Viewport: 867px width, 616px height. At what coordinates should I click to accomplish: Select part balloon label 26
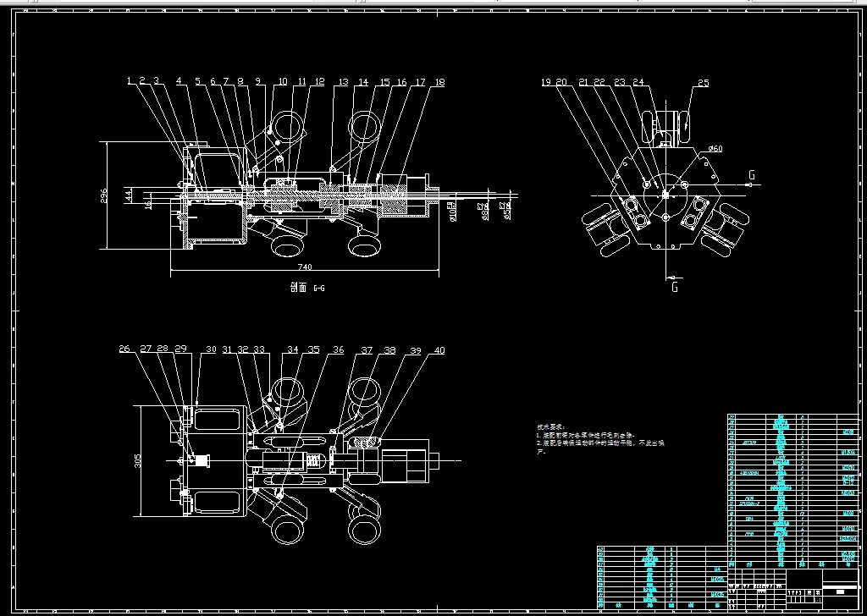pyautogui.click(x=124, y=349)
